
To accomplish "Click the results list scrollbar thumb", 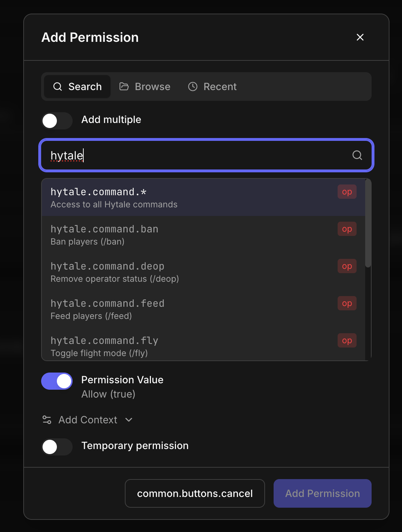I will (x=368, y=223).
